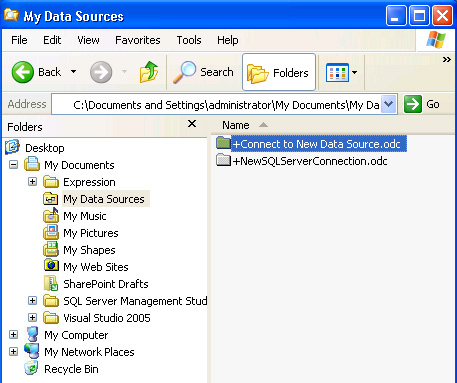The width and height of the screenshot is (457, 383).
Task: Select the My Pictures folder
Action: pyautogui.click(x=91, y=233)
